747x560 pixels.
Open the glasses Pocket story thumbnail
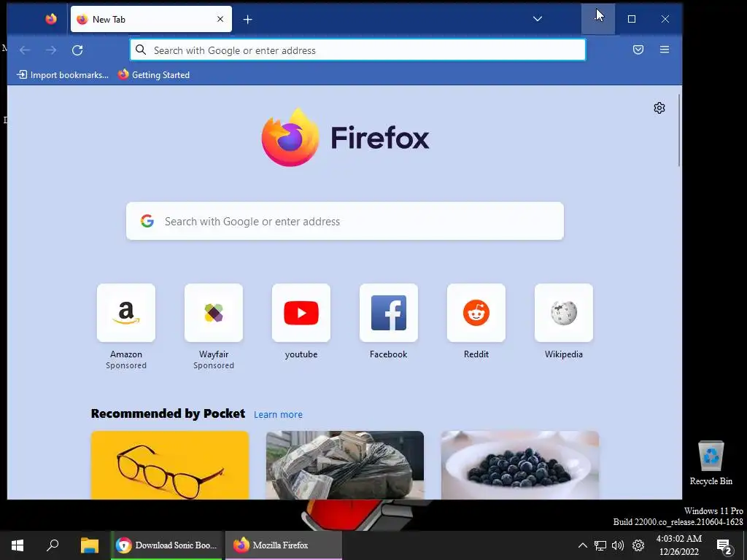click(170, 465)
